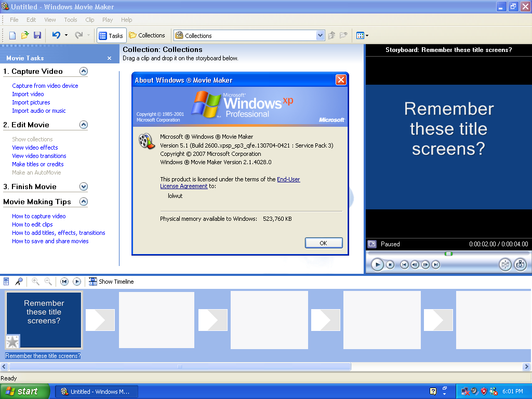Open the Tools menu
Image resolution: width=532 pixels, height=399 pixels.
(x=71, y=20)
